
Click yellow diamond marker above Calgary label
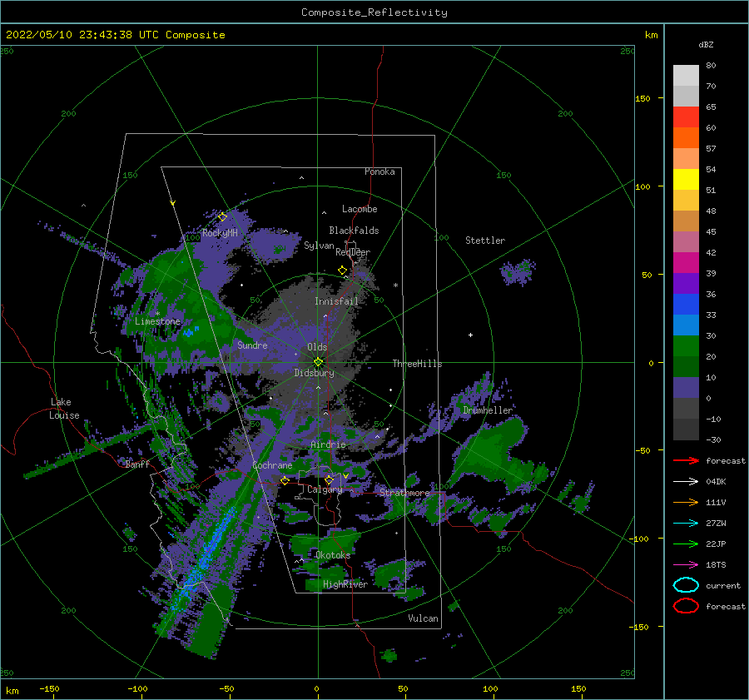tap(329, 479)
